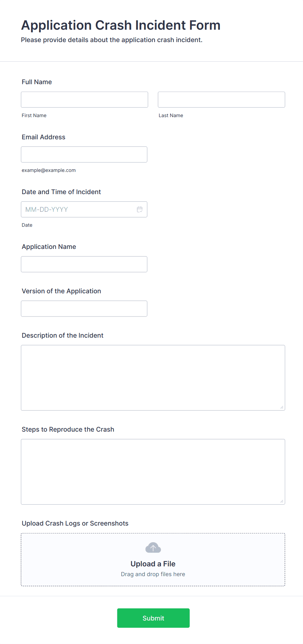The image size is (303, 644).
Task: Select the Version of the Application box
Action: click(84, 309)
